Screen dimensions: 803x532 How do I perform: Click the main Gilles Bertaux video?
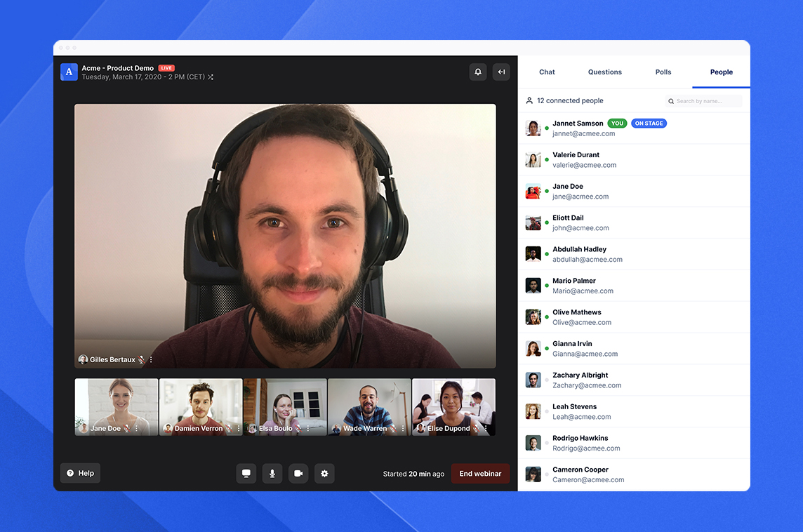coord(285,236)
